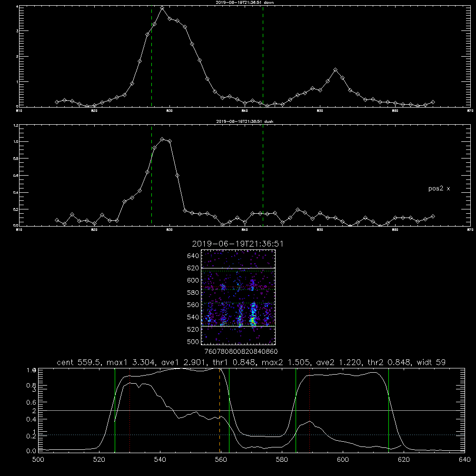Click y-axis label '1' of dawn plot

(x=17, y=82)
